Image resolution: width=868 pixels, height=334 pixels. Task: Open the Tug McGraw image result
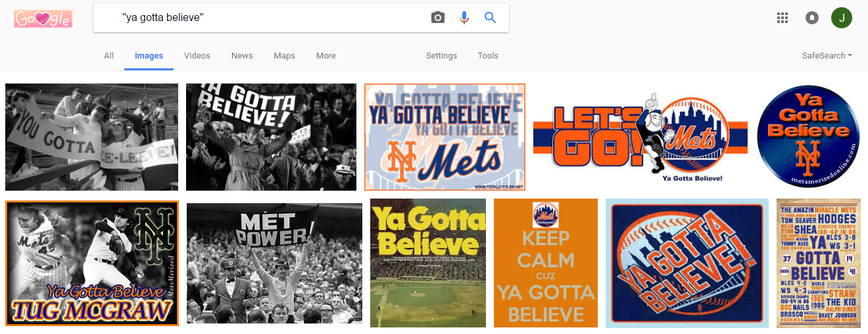pos(92,263)
